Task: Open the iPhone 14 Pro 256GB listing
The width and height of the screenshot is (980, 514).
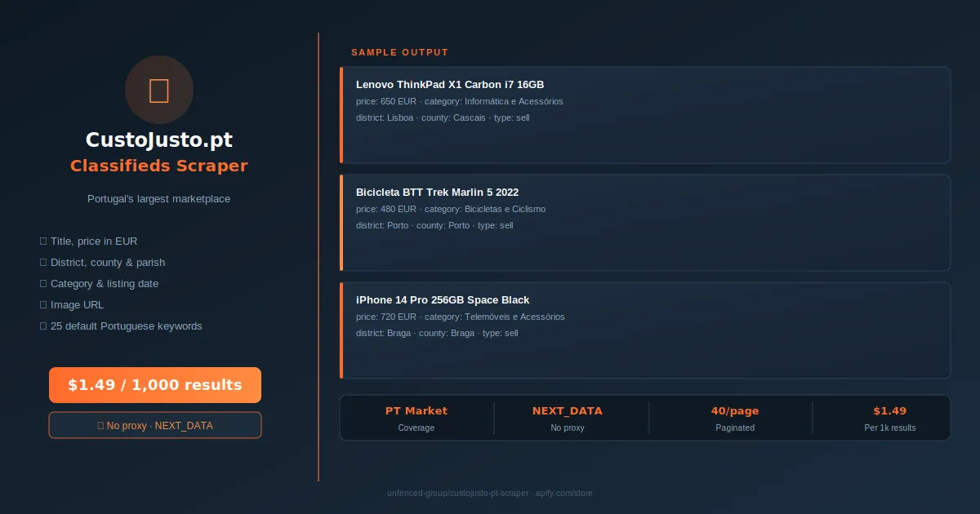Action: pyautogui.click(x=645, y=330)
